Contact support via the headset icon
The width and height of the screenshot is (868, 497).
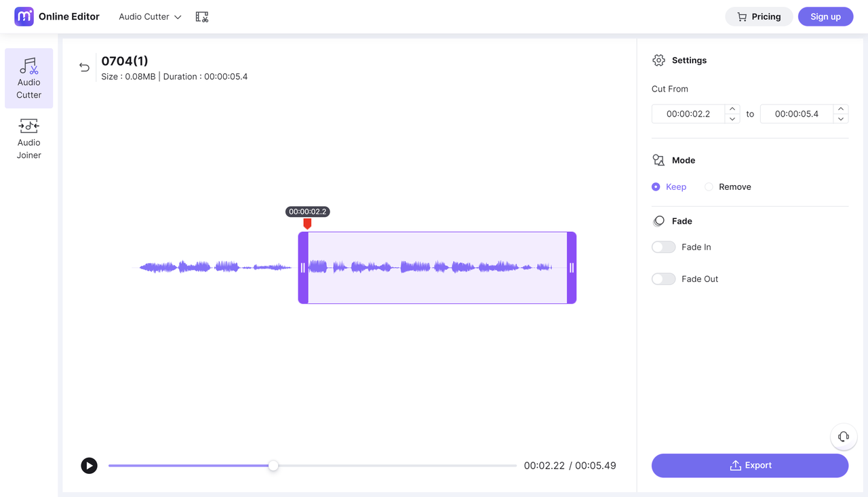(x=843, y=437)
